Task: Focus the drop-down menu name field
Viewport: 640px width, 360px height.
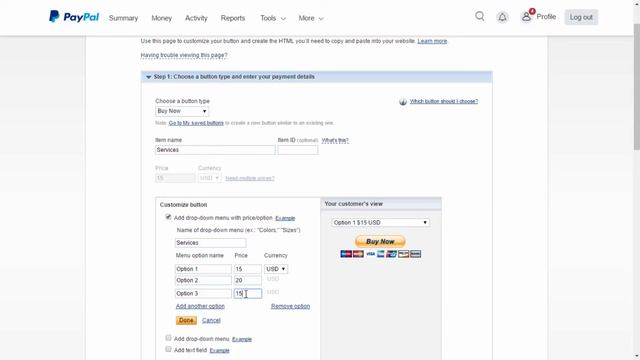Action: pyautogui.click(x=211, y=243)
